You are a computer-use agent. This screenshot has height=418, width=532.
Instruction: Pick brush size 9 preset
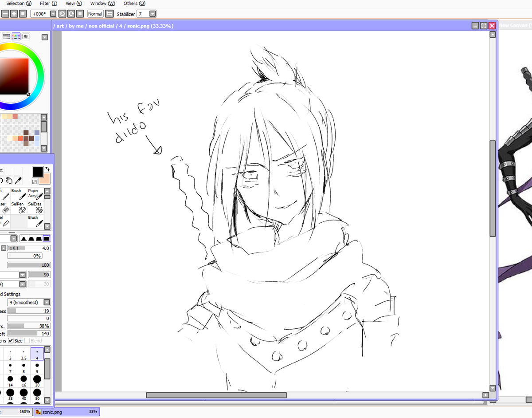[37, 368]
